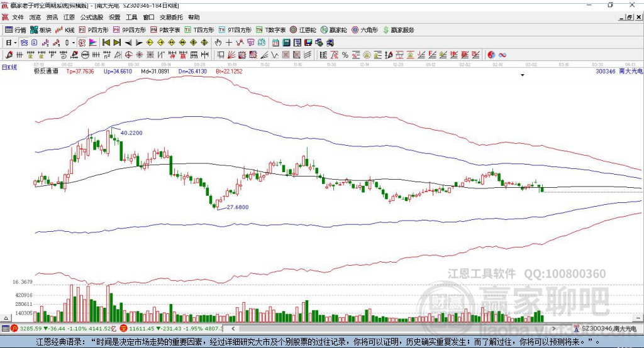Viewport: 644px width, 348px height.
Task: Open the 江恩 menu
Action: tap(69, 17)
